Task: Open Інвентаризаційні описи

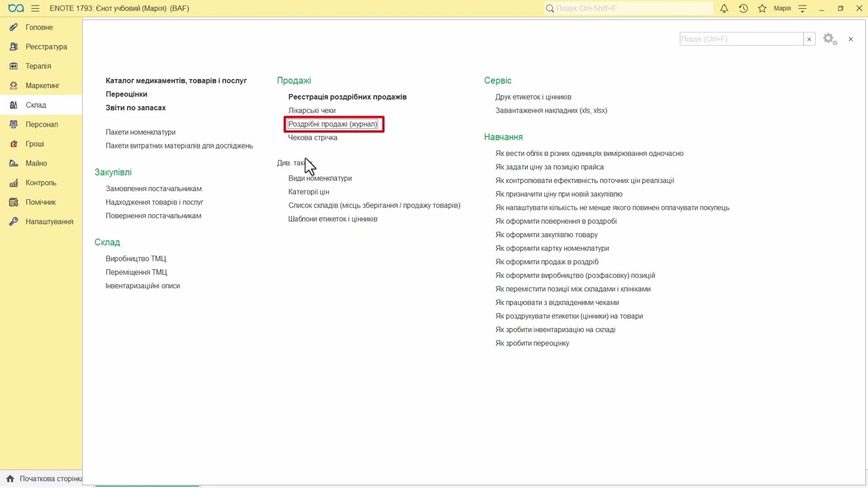Action: tap(142, 285)
